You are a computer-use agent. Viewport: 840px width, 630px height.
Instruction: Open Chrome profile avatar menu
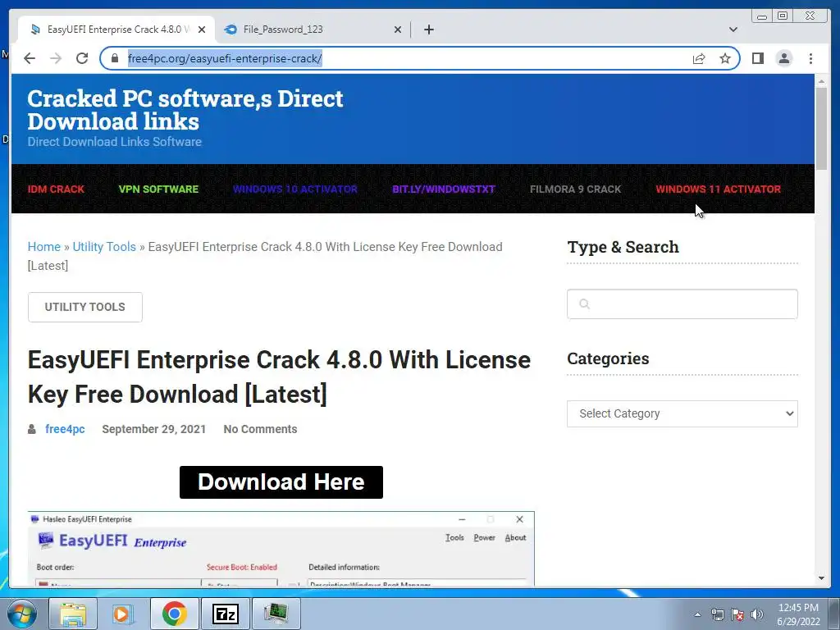click(783, 58)
